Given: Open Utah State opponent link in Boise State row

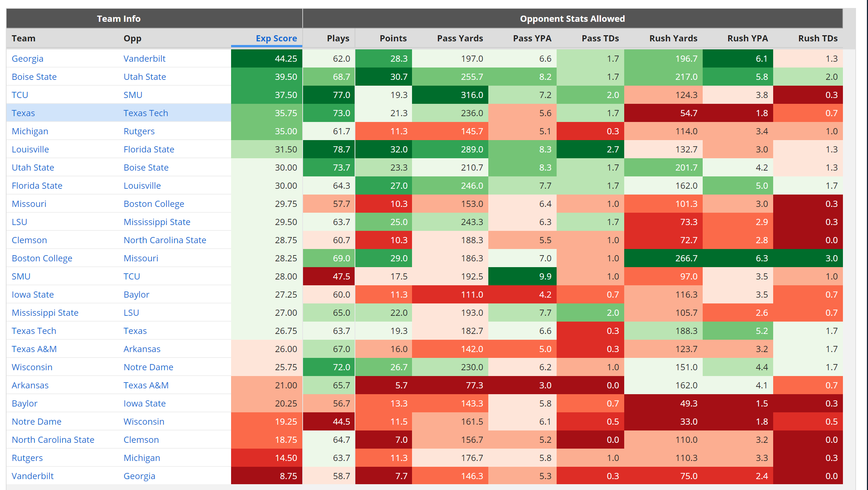Looking at the screenshot, I should click(145, 77).
